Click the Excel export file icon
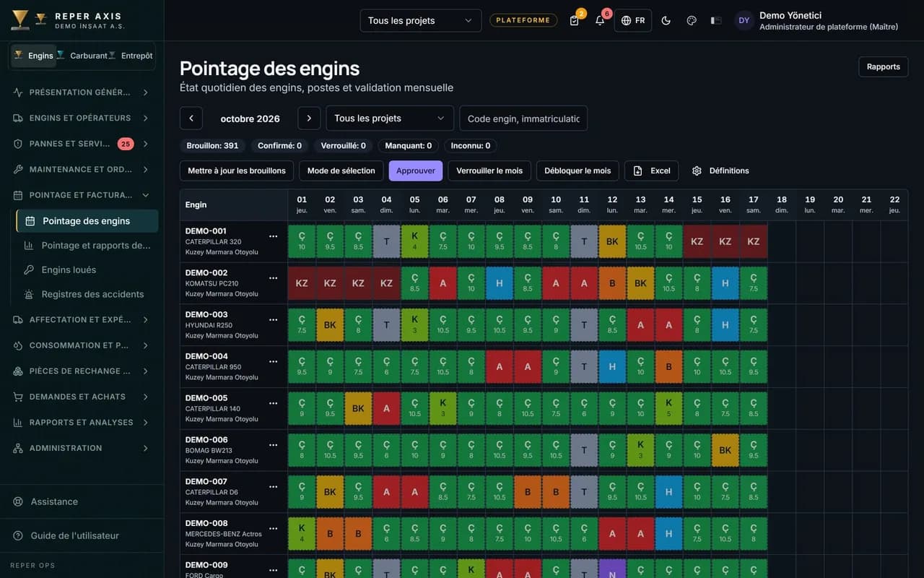Viewport: 924px width, 578px height. (637, 171)
